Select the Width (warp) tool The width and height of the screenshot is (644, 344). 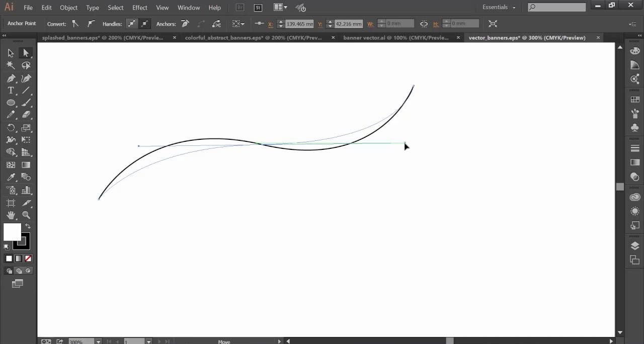tap(11, 140)
